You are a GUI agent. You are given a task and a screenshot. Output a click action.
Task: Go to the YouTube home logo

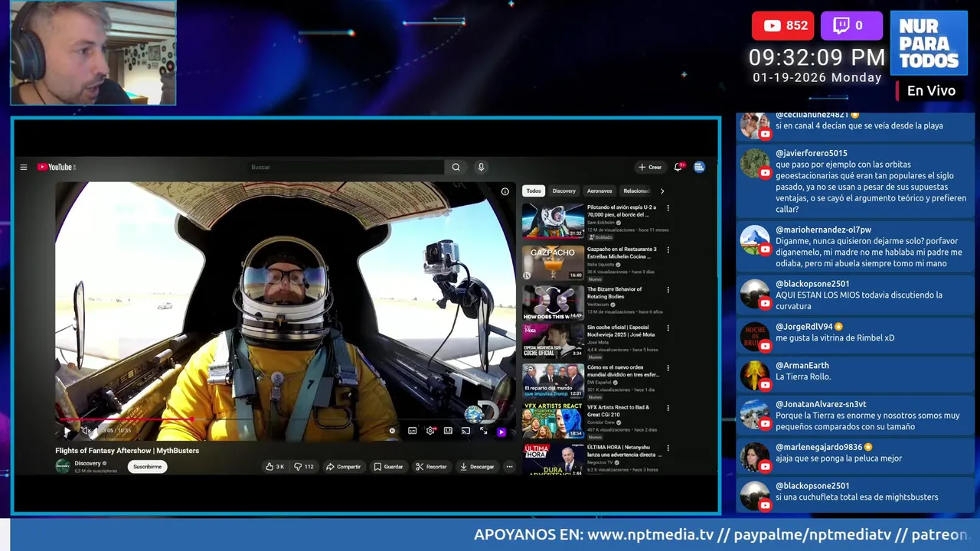[x=56, y=167]
